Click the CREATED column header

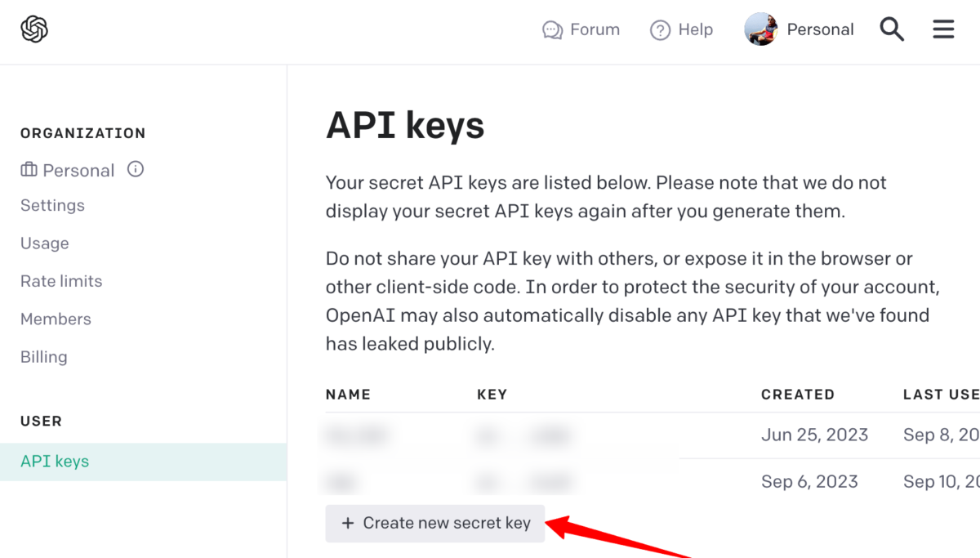[798, 394]
